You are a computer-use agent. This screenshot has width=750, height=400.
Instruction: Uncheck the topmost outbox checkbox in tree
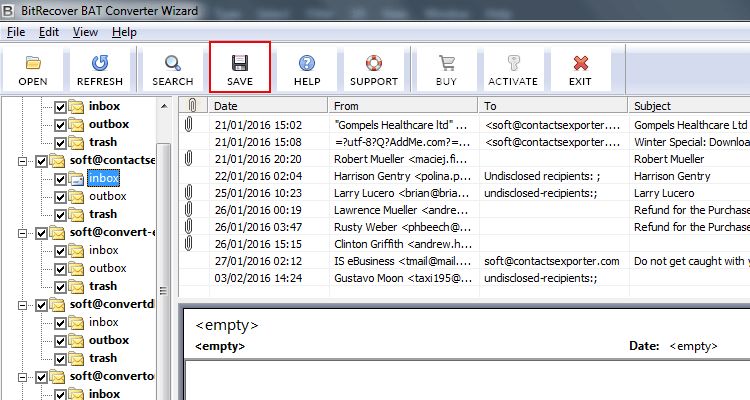tap(60, 125)
